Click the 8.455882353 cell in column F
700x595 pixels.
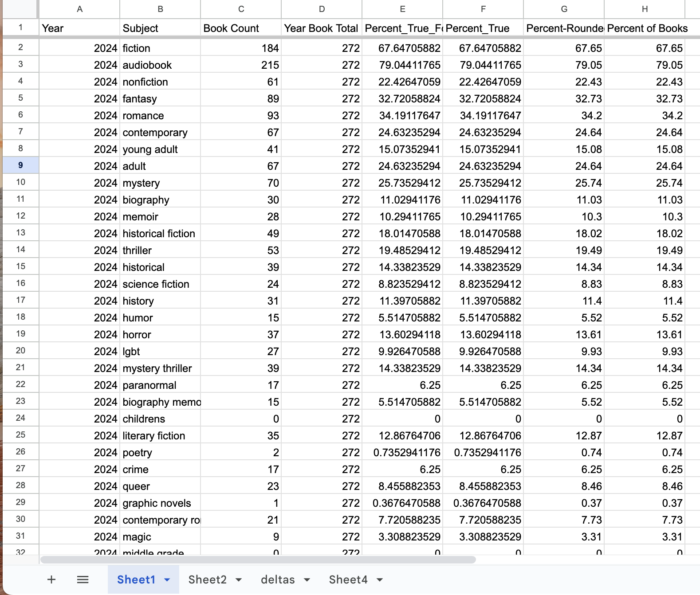483,486
